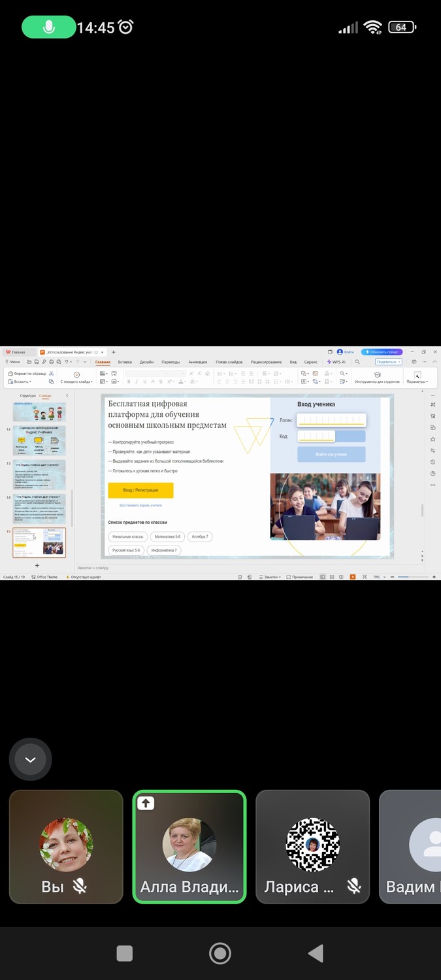Switch to the Вставка ribbon tab
The image size is (441, 980).
tap(125, 362)
